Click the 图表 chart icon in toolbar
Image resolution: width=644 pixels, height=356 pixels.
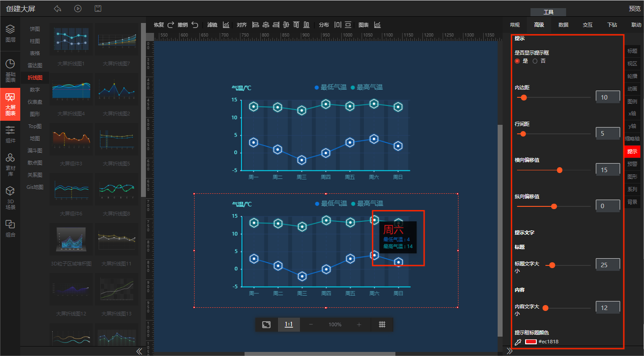(x=377, y=25)
